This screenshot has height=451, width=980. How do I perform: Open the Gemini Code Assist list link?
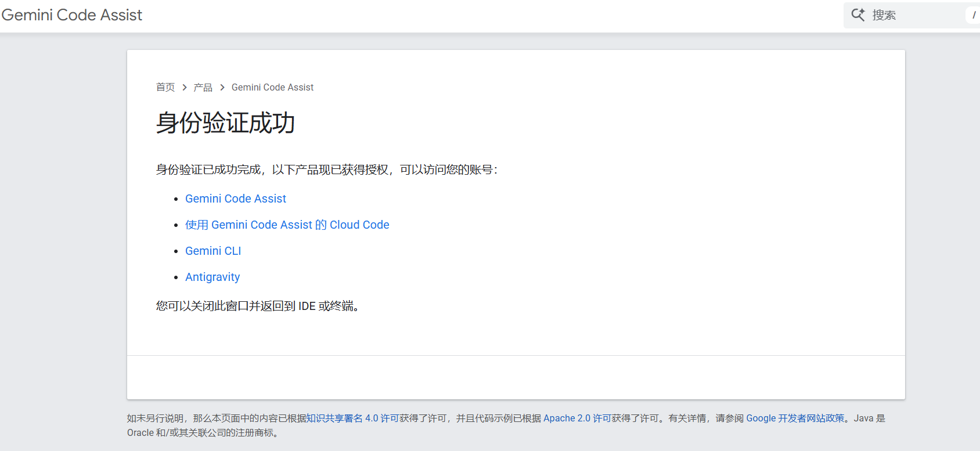(236, 199)
